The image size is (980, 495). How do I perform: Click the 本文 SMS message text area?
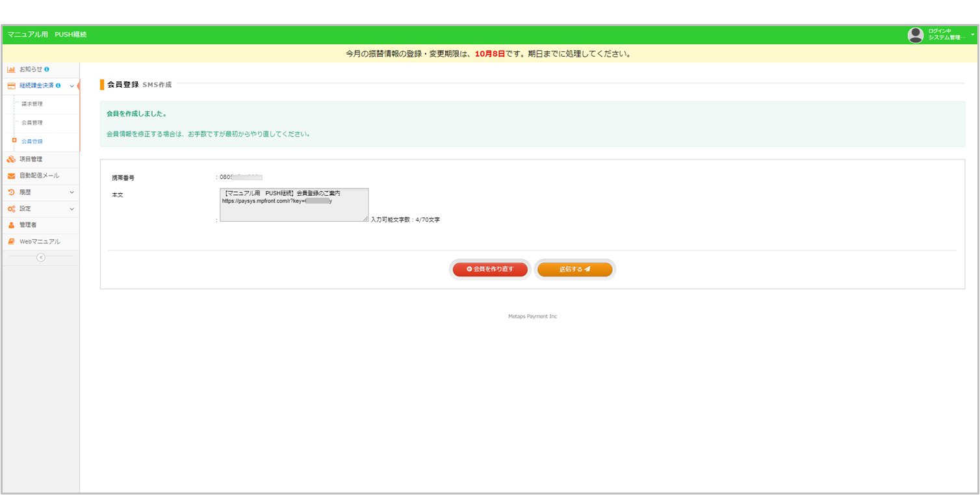(294, 205)
